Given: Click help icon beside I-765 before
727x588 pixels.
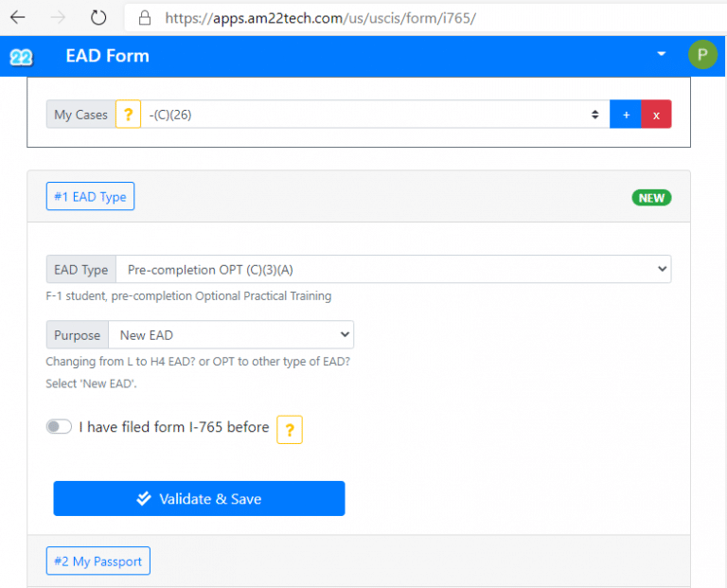Looking at the screenshot, I should click(290, 430).
